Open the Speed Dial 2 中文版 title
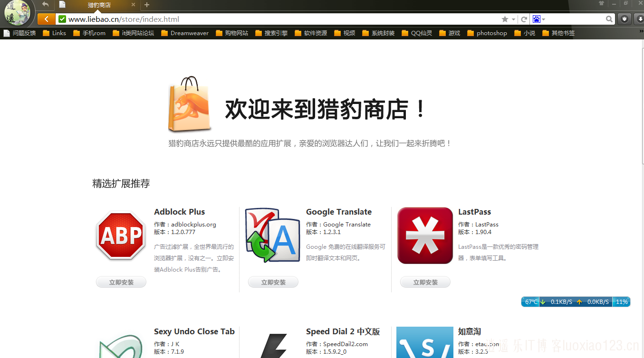The width and height of the screenshot is (644, 358). 343,331
